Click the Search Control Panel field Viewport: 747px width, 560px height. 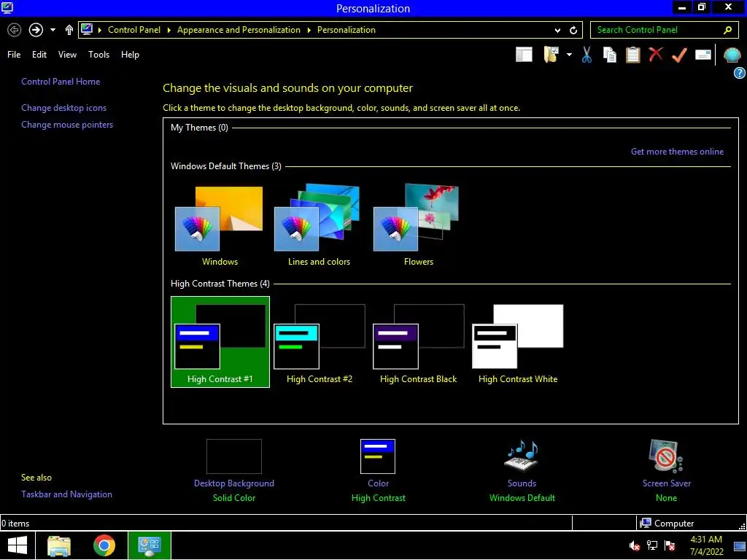coord(664,30)
